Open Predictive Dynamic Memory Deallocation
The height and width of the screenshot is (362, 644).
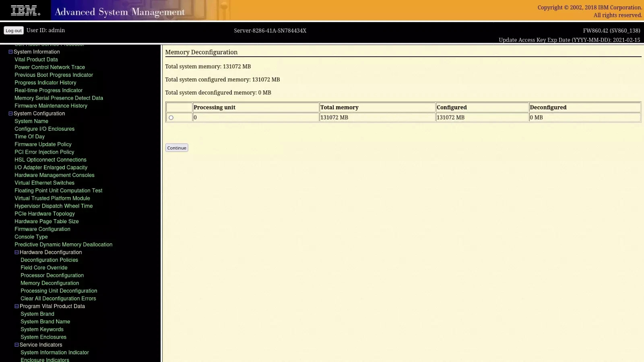point(64,245)
